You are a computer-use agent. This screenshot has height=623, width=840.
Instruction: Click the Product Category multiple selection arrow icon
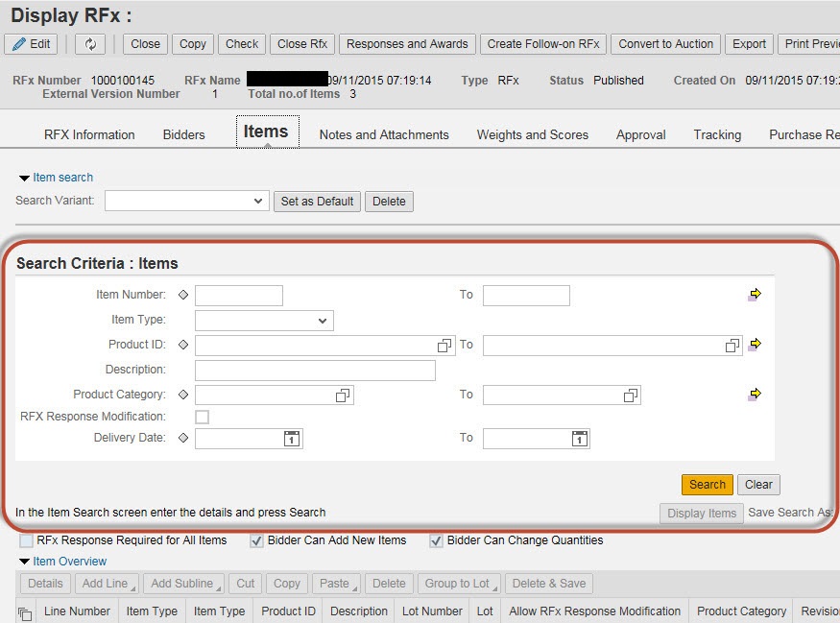[755, 395]
